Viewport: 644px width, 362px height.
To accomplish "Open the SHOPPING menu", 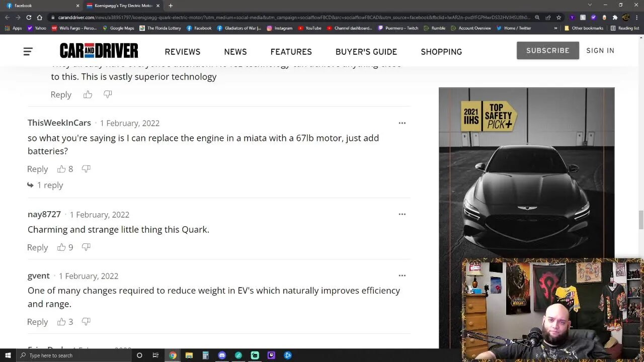I will 441,52.
